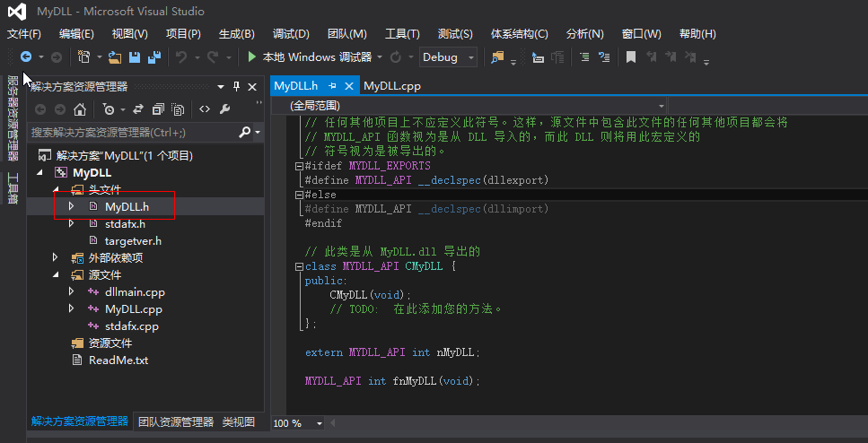Click the View Code icon in Solution Explorer
This screenshot has height=443, width=868.
pos(205,109)
